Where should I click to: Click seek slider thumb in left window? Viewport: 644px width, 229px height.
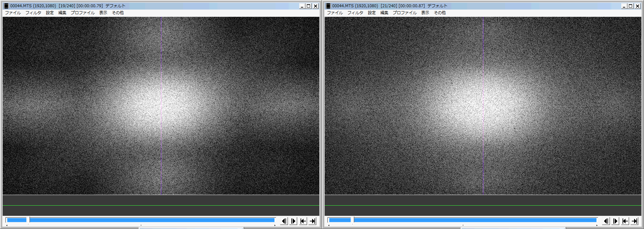28,220
